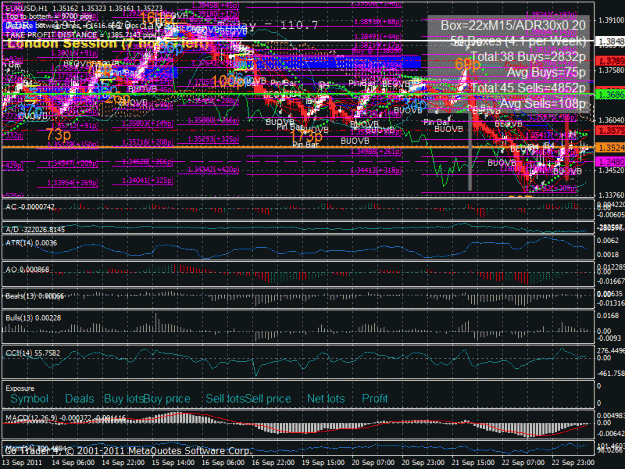Select level label 1.35803(+149p)
Screen dimensions: 625x469
click(x=148, y=124)
